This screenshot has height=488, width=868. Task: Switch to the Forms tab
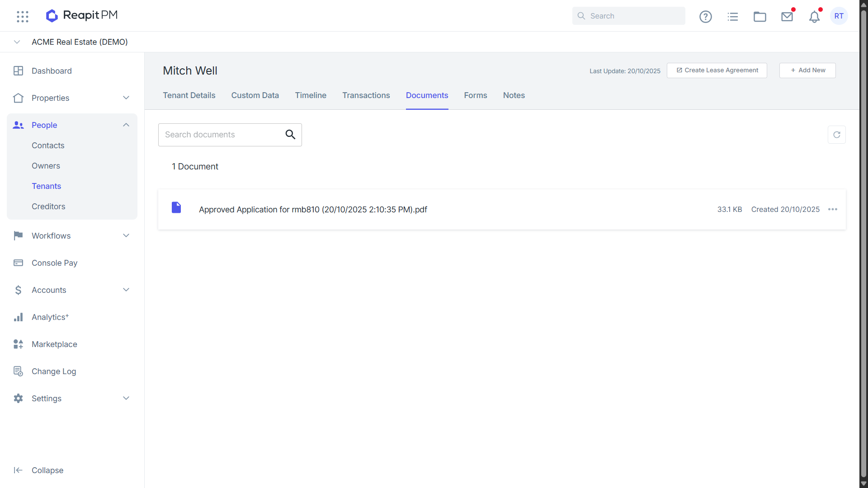click(x=476, y=95)
